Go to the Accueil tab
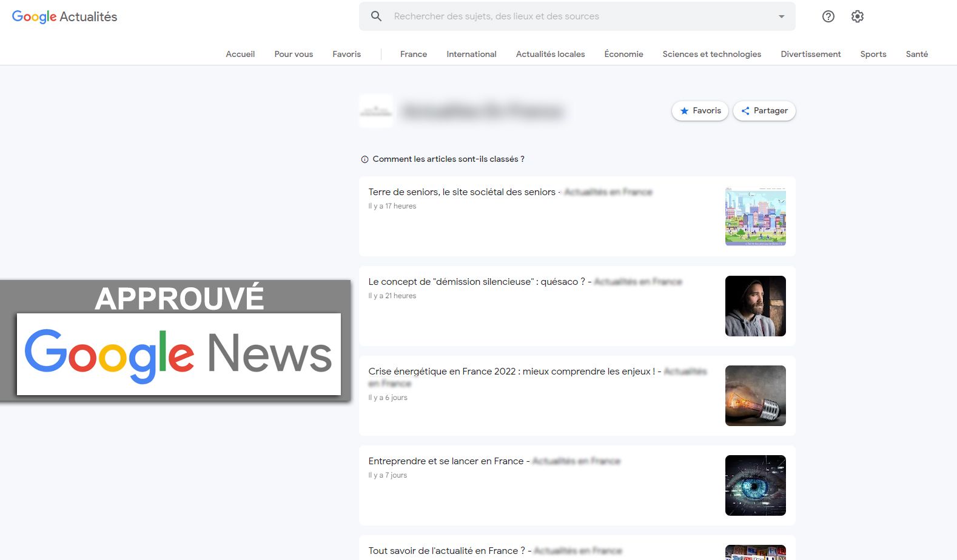This screenshot has width=957, height=560. [x=240, y=54]
